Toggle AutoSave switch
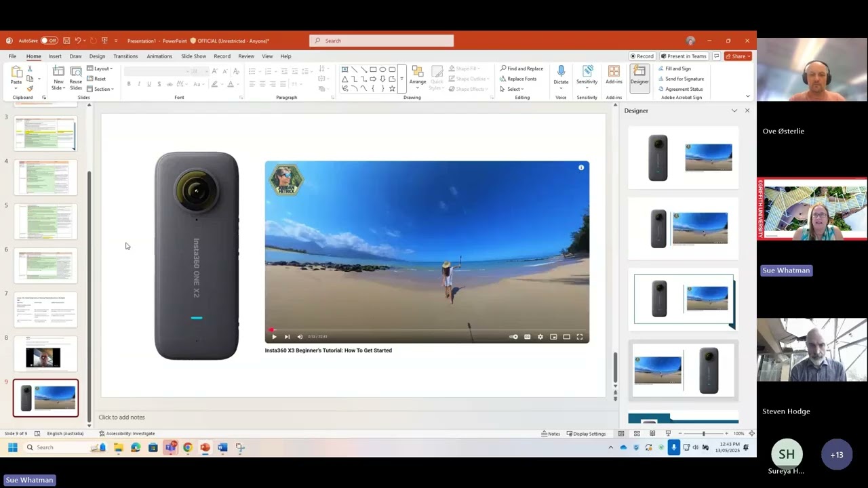 (49, 41)
